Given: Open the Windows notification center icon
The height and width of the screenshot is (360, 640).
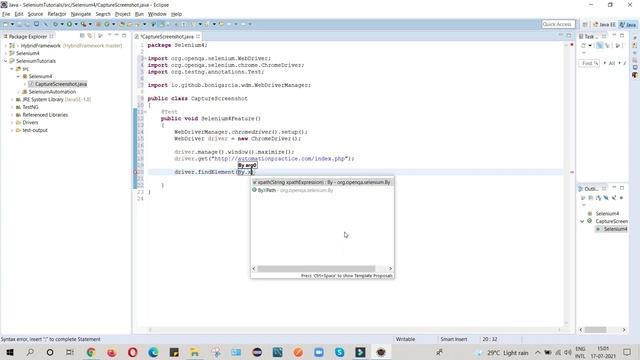Looking at the screenshot, I should tap(627, 352).
